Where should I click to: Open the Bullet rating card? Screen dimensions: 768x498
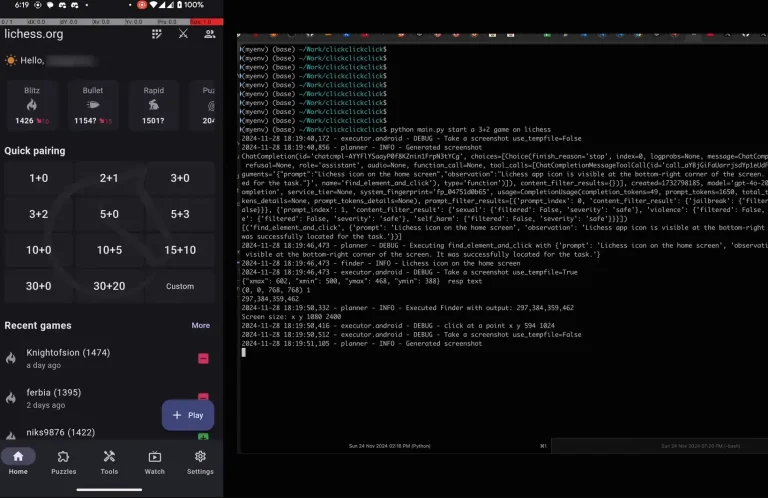(x=93, y=105)
